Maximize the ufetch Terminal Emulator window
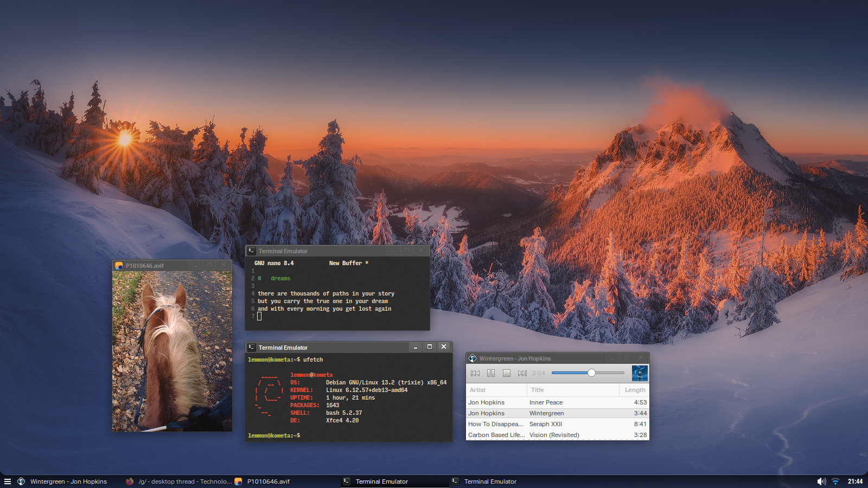 coord(430,347)
